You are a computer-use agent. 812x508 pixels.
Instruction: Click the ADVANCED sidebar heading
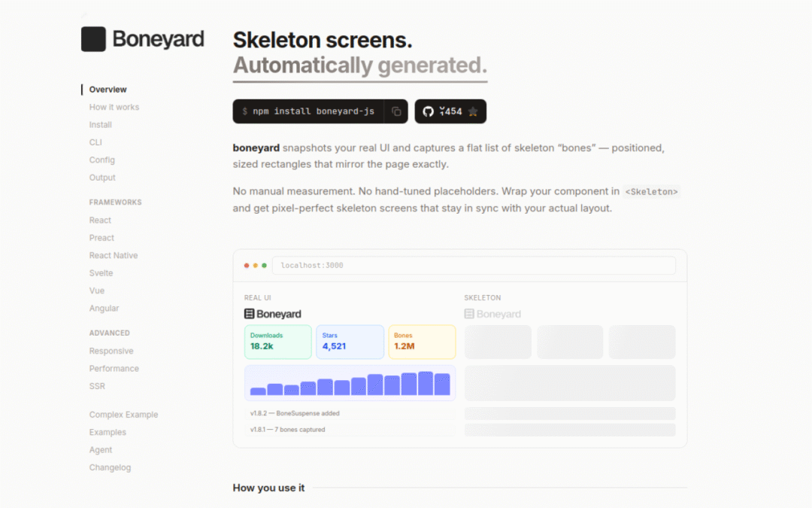pos(109,333)
